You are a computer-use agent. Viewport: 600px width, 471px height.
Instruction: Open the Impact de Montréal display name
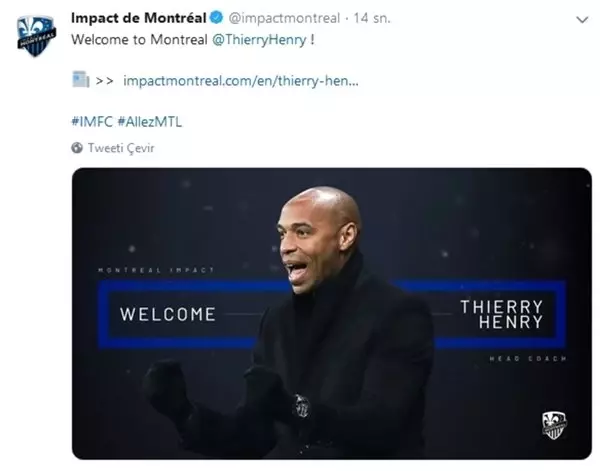pyautogui.click(x=139, y=18)
